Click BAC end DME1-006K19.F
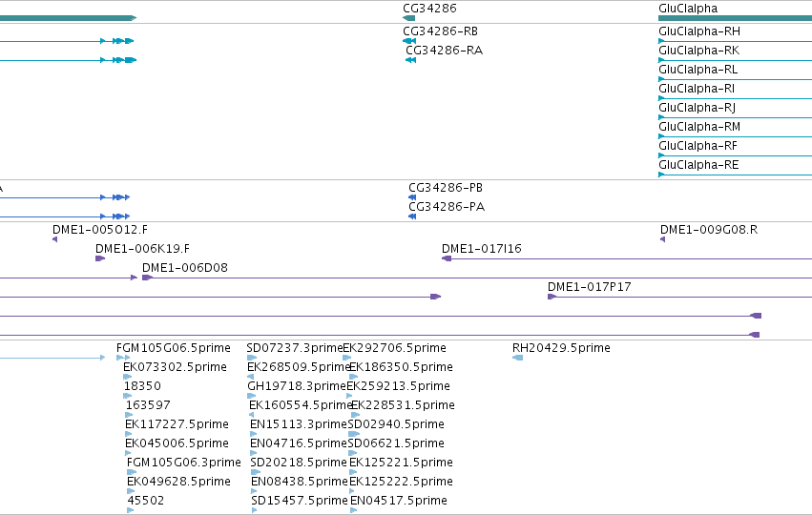Image resolution: width=812 pixels, height=515 pixels. [x=142, y=249]
